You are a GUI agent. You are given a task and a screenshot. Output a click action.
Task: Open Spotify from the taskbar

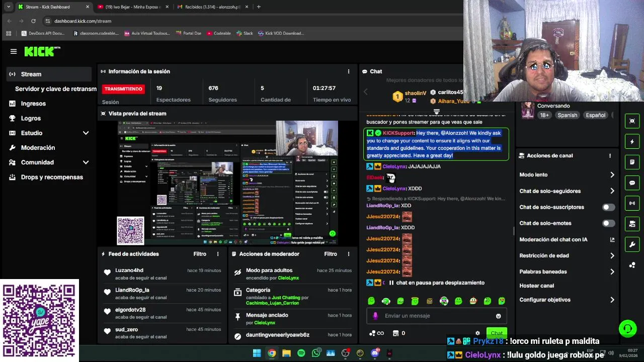[x=301, y=353]
